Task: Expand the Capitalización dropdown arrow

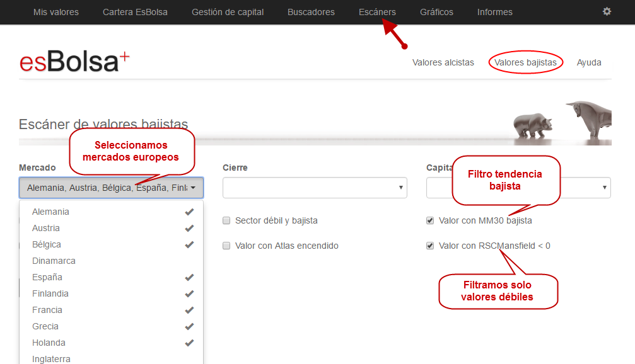Action: pyautogui.click(x=605, y=188)
